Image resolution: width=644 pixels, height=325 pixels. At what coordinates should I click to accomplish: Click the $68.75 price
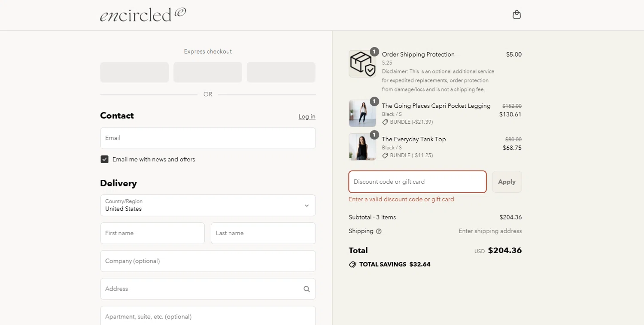(512, 148)
